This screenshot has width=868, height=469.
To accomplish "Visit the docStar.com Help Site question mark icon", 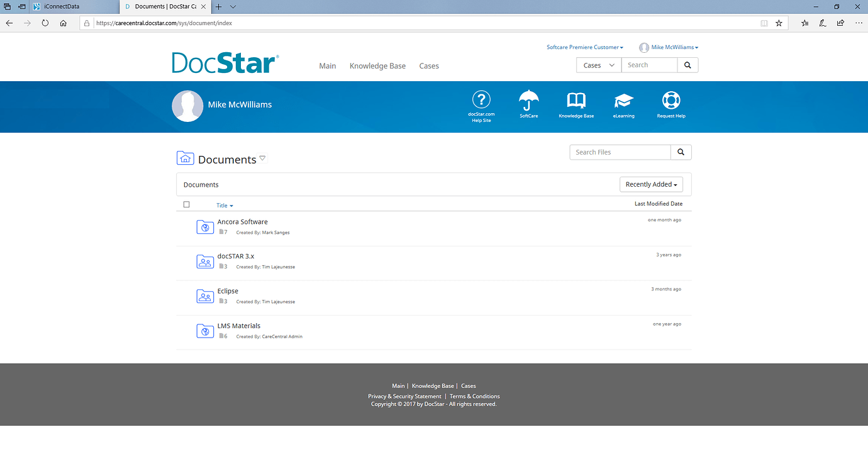I will 481,101.
